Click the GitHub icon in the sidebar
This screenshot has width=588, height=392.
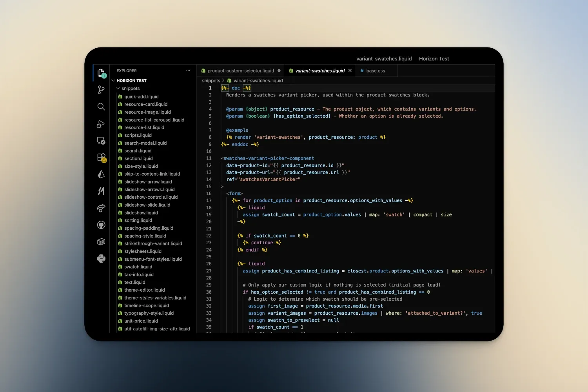pyautogui.click(x=101, y=225)
